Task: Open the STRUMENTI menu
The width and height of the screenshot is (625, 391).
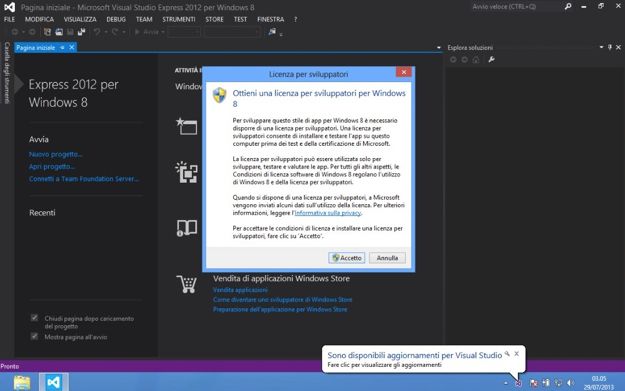Action: (x=179, y=19)
